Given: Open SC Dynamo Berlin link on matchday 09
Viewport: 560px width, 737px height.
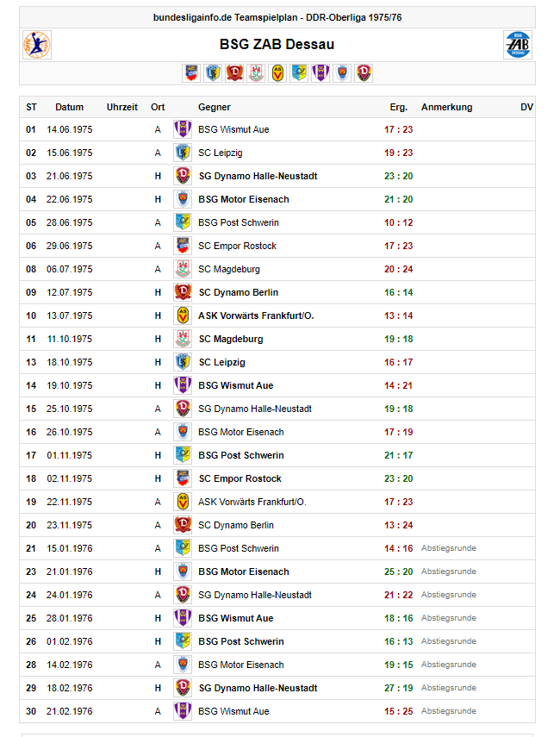Looking at the screenshot, I should 239,292.
